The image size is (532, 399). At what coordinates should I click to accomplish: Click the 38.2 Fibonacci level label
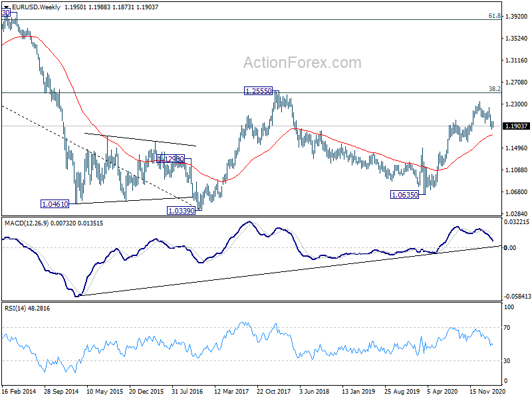[x=494, y=89]
